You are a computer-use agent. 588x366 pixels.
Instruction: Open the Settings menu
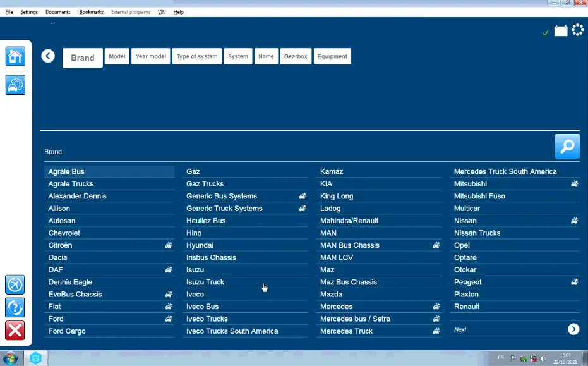pos(29,12)
